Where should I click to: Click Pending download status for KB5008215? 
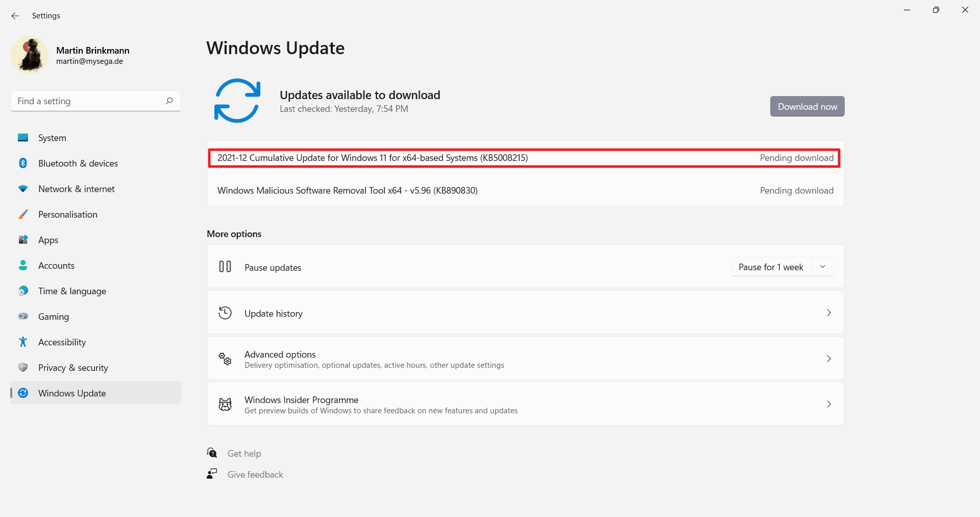(x=796, y=158)
